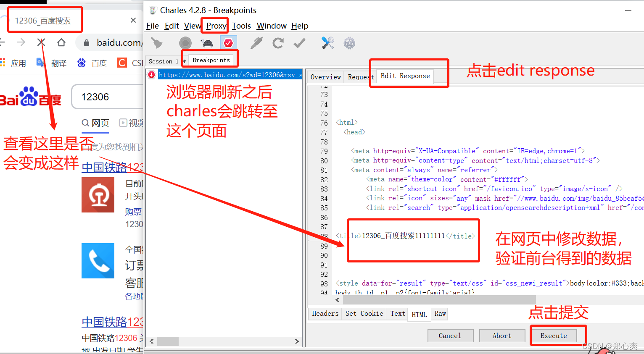
Task: Close the 12306_百度搜索 browser tab
Action: [x=133, y=20]
